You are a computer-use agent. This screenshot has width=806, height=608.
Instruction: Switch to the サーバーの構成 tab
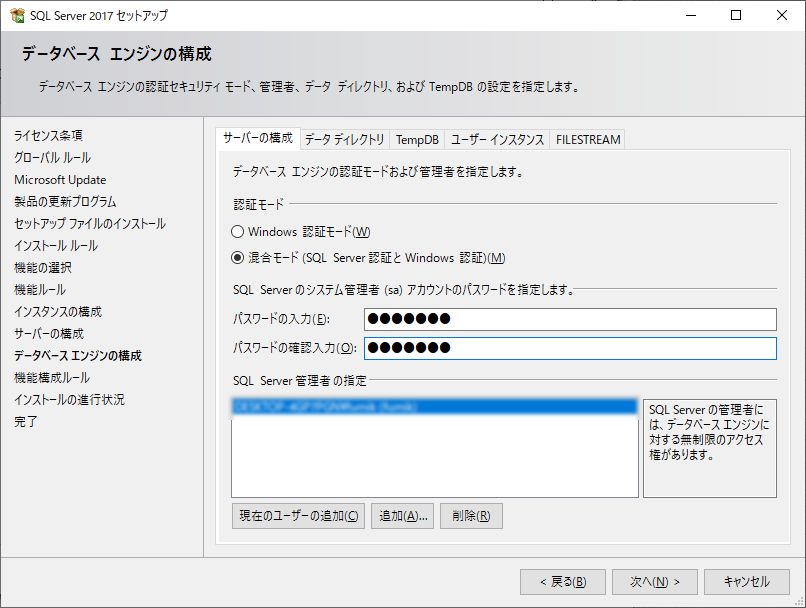pyautogui.click(x=258, y=138)
